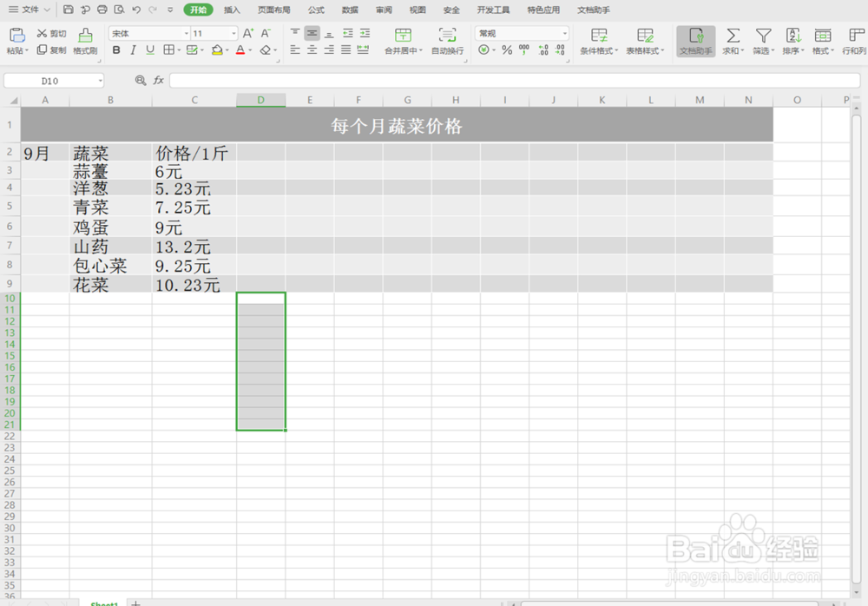The height and width of the screenshot is (606, 868).
Task: Click the Conditional Formatting (条件格式) icon
Action: tap(599, 36)
